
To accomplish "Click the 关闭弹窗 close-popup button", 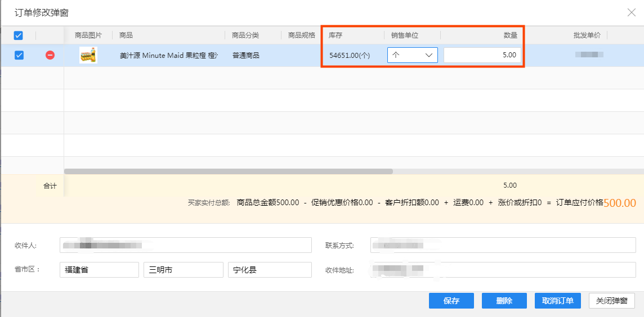I will (x=612, y=301).
